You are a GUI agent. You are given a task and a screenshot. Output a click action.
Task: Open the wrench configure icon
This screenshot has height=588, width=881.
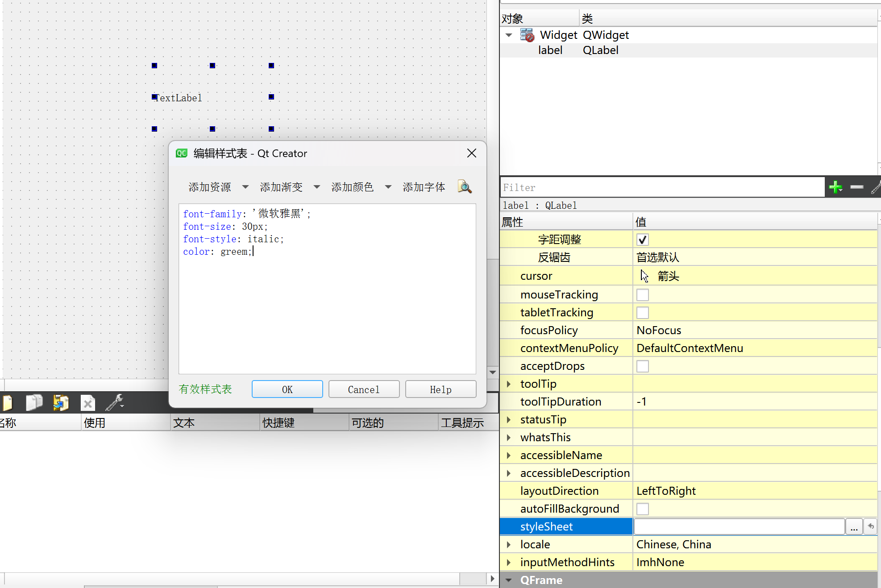click(x=115, y=403)
